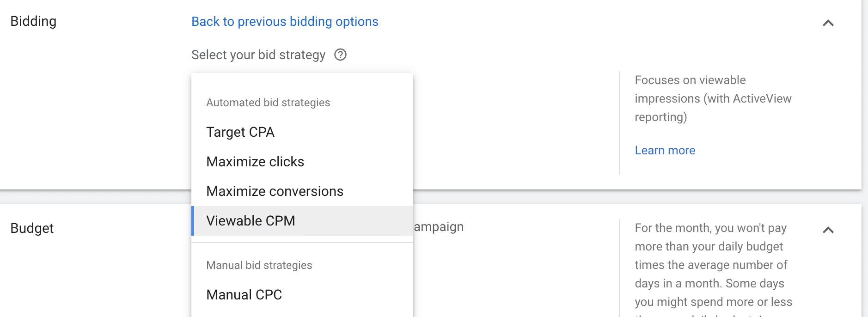Viewport: 868px width, 317px height.
Task: Click the blue highlight bar on Viewable CPM
Action: (193, 221)
